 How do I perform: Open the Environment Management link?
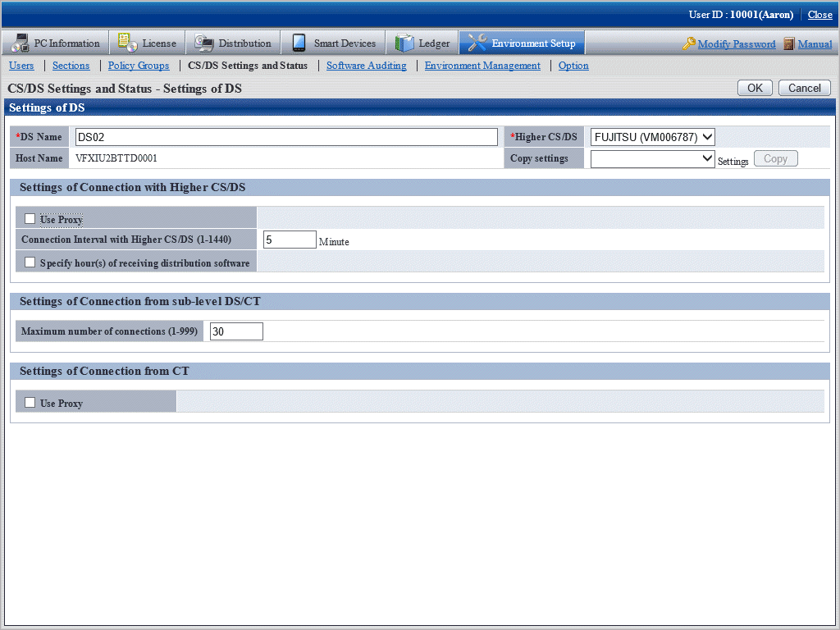pyautogui.click(x=482, y=66)
